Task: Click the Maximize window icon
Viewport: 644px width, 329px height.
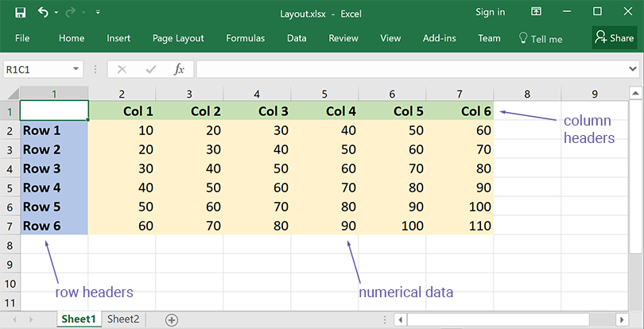Action: click(598, 11)
